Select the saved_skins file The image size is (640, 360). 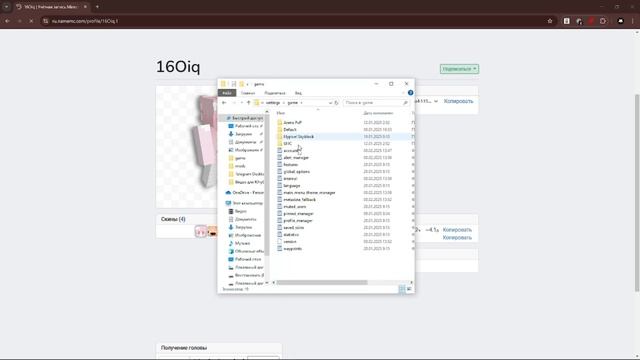[x=294, y=227]
